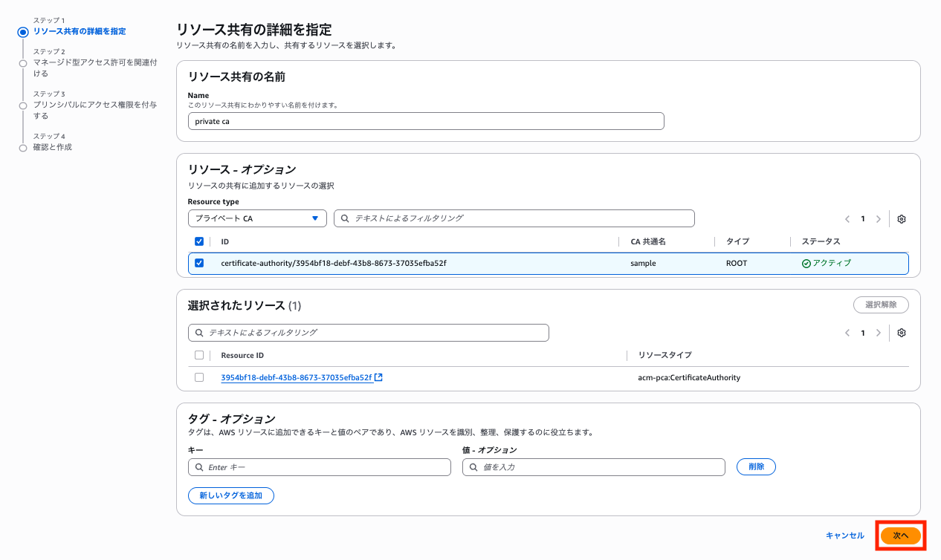Focus the tag キー input field
Viewport: 941px width, 560px height.
pos(320,467)
